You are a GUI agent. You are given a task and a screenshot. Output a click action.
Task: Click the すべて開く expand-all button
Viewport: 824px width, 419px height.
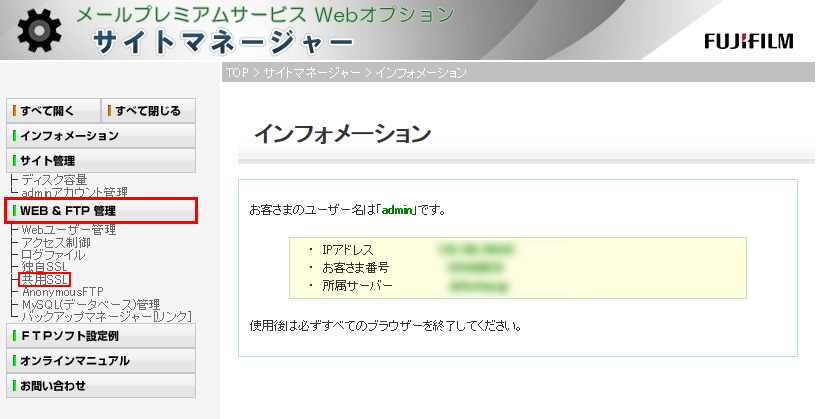click(x=52, y=110)
